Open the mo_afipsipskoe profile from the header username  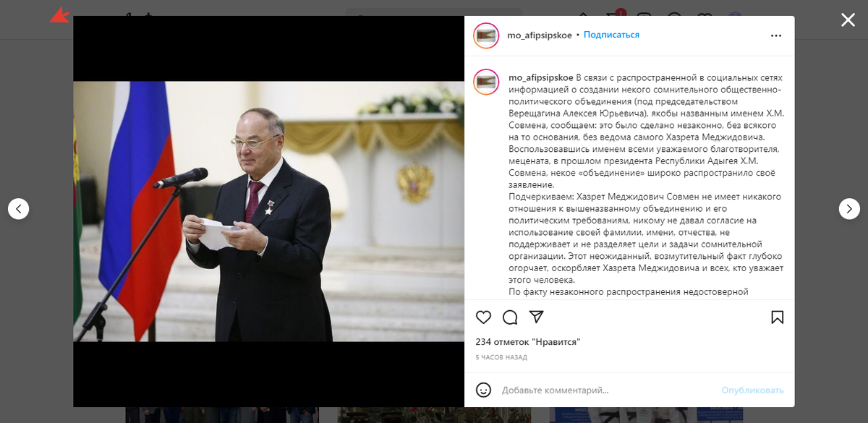point(540,35)
